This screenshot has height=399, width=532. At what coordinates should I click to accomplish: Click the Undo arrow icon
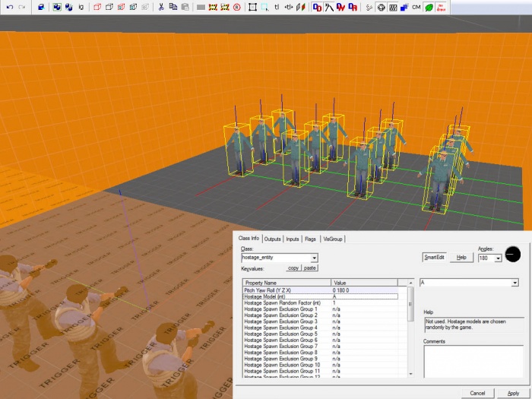[x=10, y=8]
